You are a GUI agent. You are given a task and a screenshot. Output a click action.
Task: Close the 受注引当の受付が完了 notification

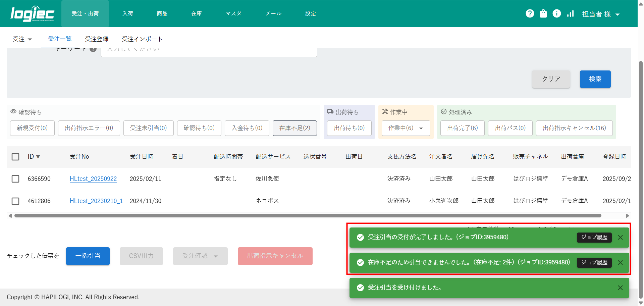pyautogui.click(x=620, y=237)
